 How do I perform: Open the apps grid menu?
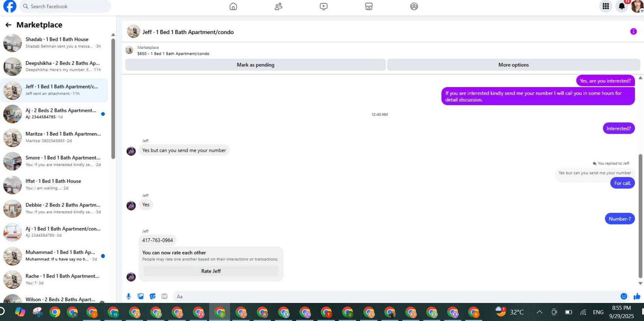(606, 6)
